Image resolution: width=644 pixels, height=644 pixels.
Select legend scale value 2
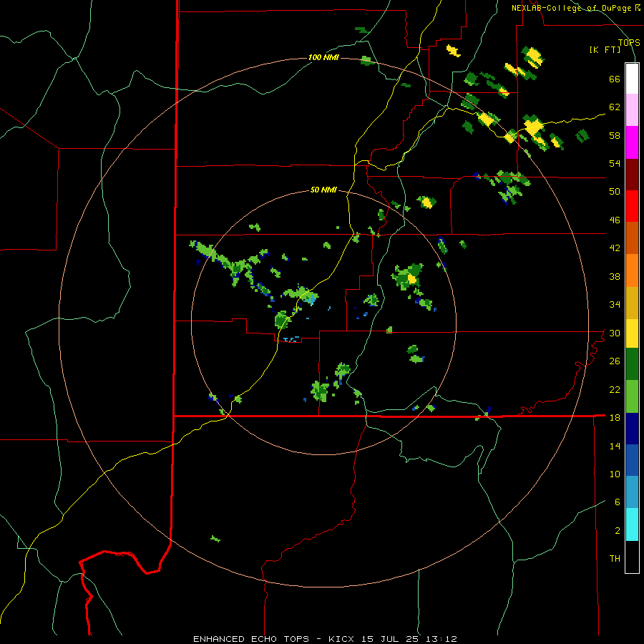tap(618, 531)
